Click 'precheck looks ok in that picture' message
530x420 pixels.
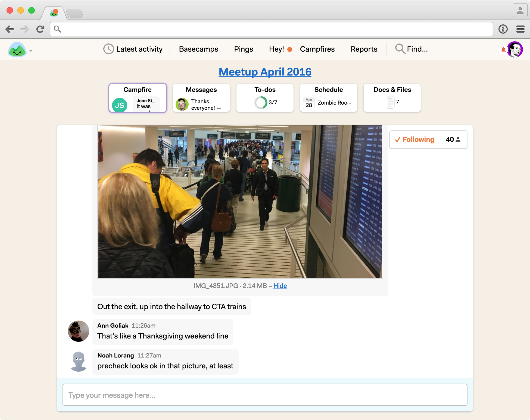tap(165, 366)
